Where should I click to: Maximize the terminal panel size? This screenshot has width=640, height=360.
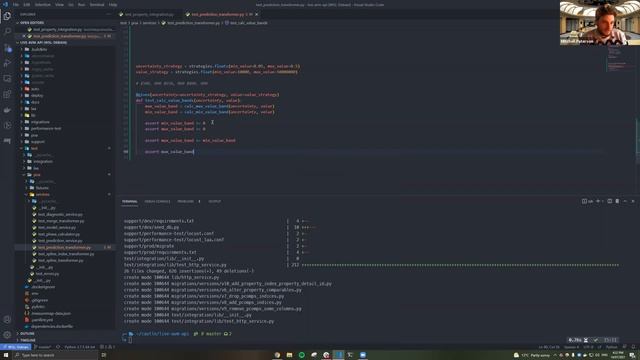(625, 201)
